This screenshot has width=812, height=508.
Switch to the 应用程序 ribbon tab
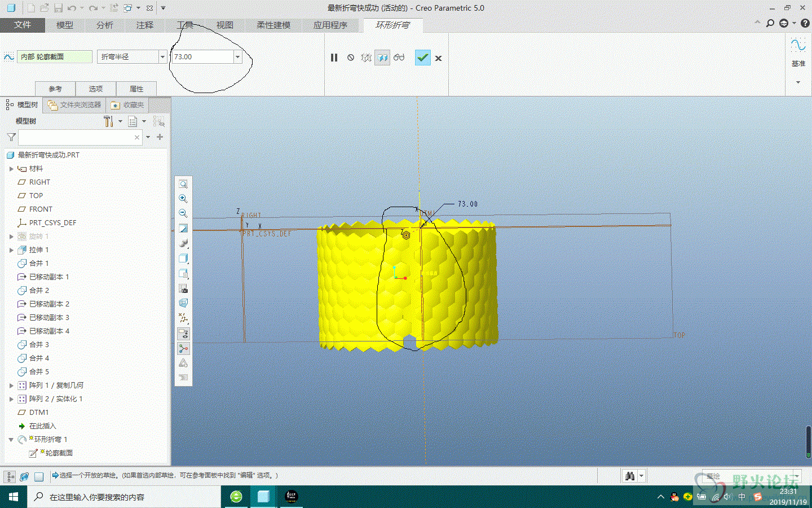330,25
